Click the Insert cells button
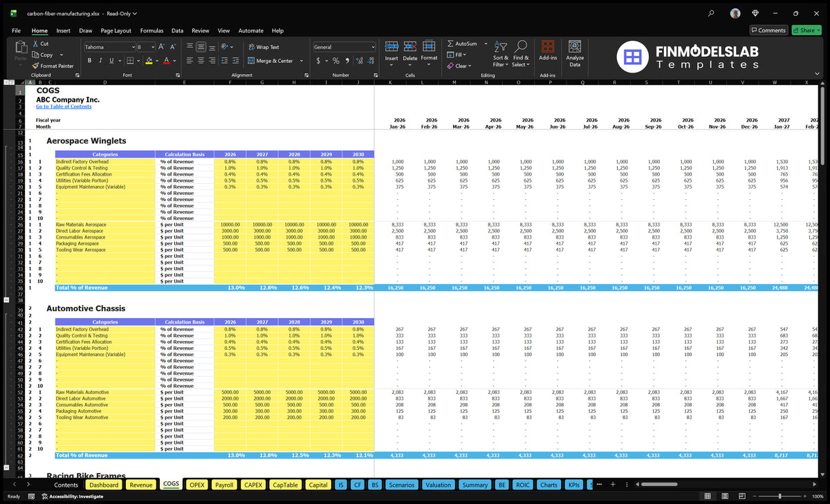 [391, 52]
